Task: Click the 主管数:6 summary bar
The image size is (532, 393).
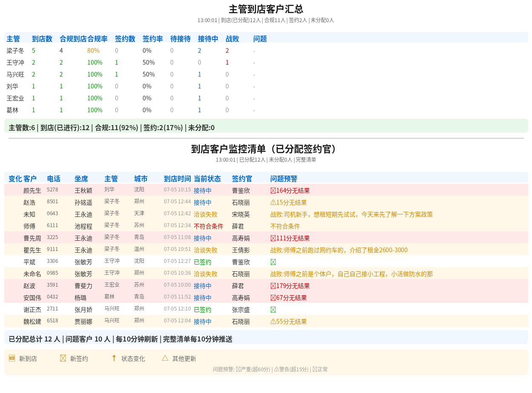Action: (266, 126)
